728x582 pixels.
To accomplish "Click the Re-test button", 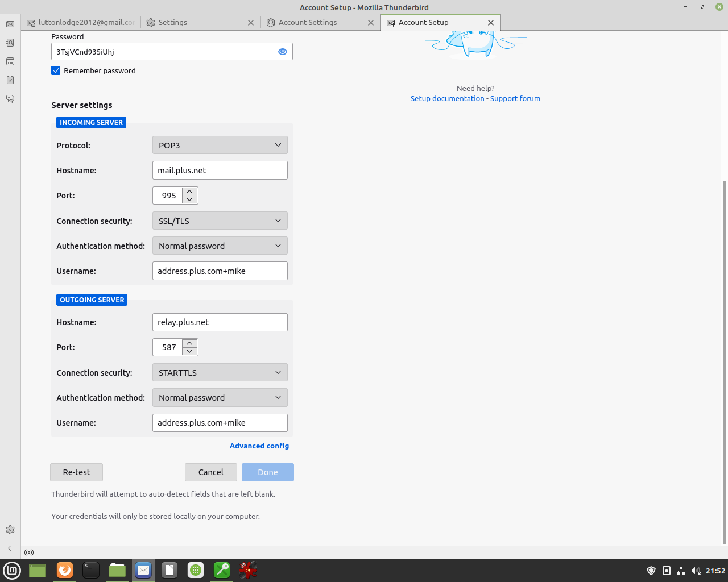I will pos(76,472).
